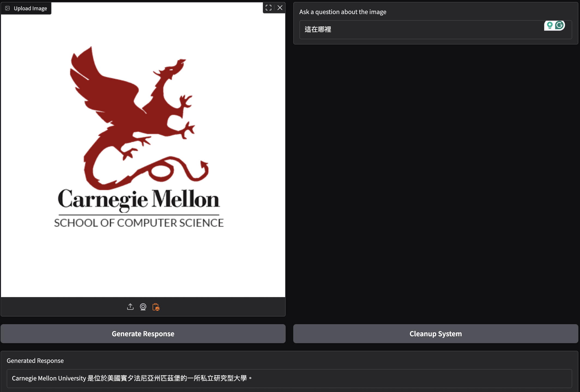Click the Generated Response text box
Image resolution: width=580 pixels, height=392 pixels.
point(289,378)
